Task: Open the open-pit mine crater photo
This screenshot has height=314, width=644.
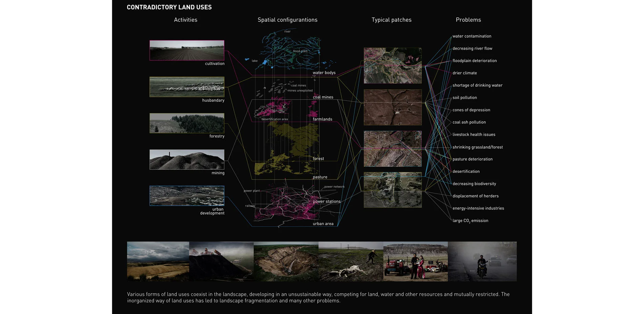Action: 286,261
